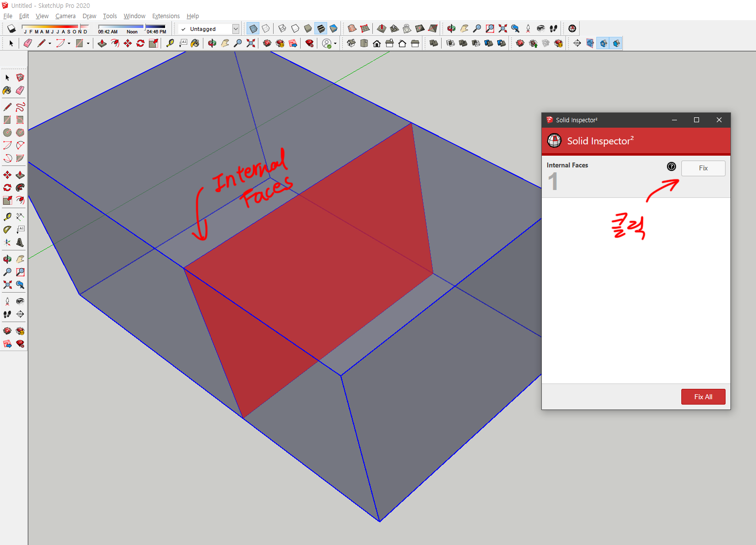Select the Outer Shell solid tool
This screenshot has height=545, width=756.
(433, 43)
